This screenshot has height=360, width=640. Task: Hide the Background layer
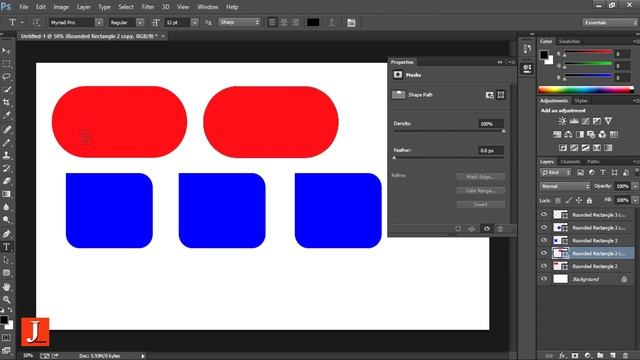click(544, 279)
